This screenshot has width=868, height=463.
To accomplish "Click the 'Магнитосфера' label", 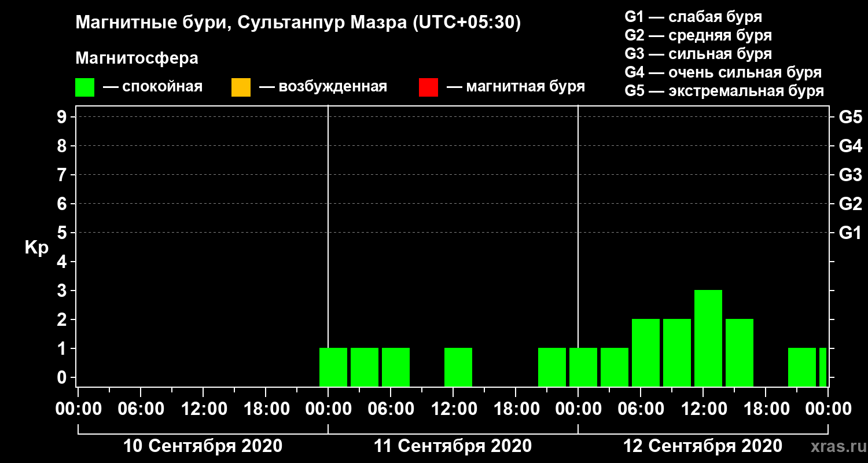I will tap(137, 58).
